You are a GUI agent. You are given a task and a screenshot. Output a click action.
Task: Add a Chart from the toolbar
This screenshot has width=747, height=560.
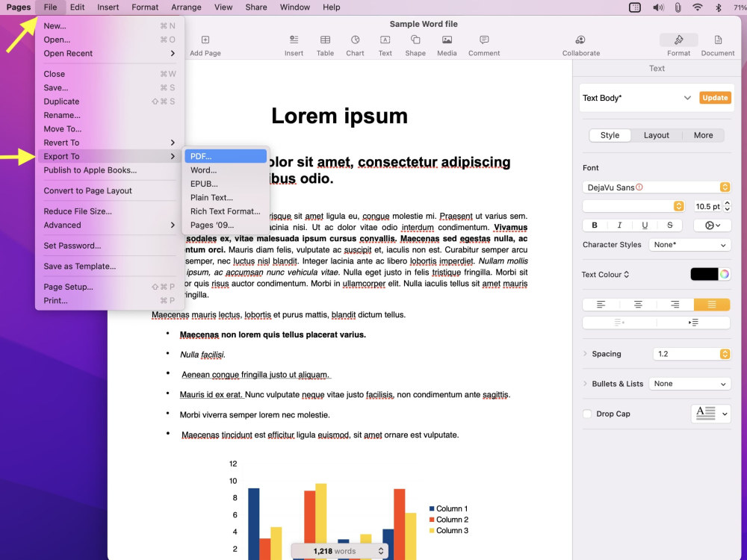[355, 40]
